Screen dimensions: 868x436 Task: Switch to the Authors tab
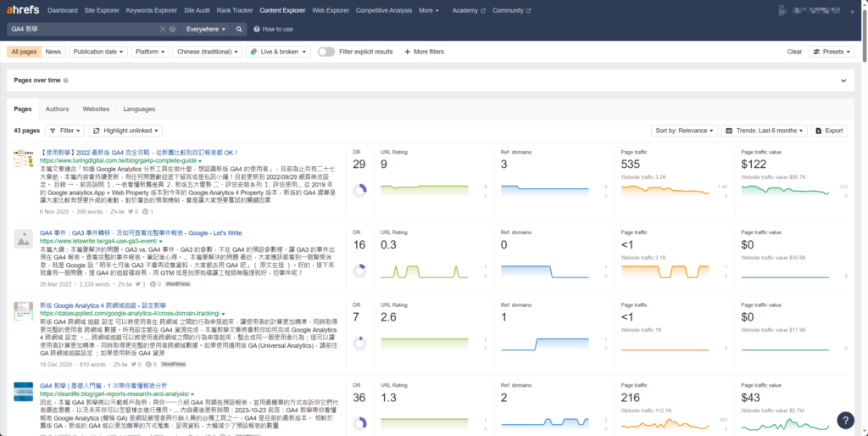tap(57, 109)
